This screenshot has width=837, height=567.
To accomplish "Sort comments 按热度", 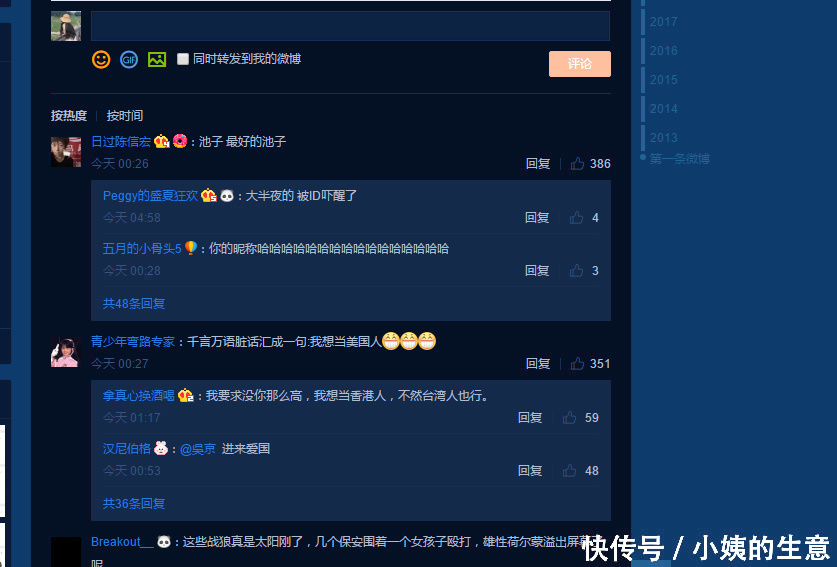I will click(69, 116).
